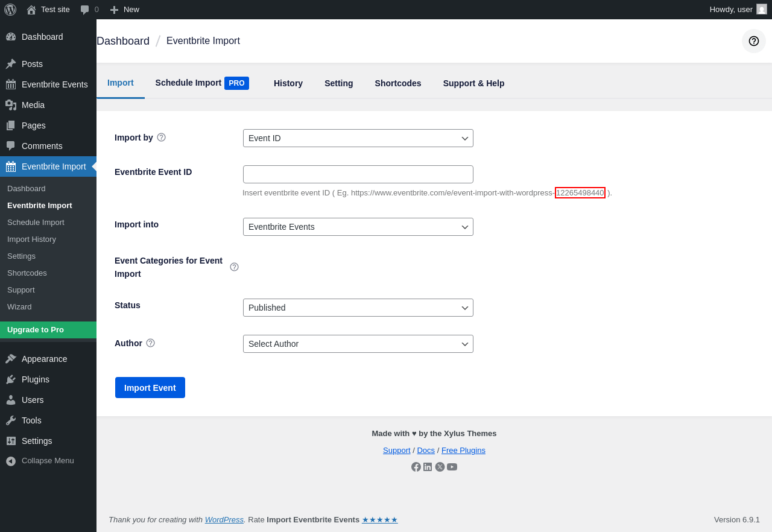This screenshot has height=532, width=772.
Task: Expand the Import into dropdown
Action: [358, 227]
